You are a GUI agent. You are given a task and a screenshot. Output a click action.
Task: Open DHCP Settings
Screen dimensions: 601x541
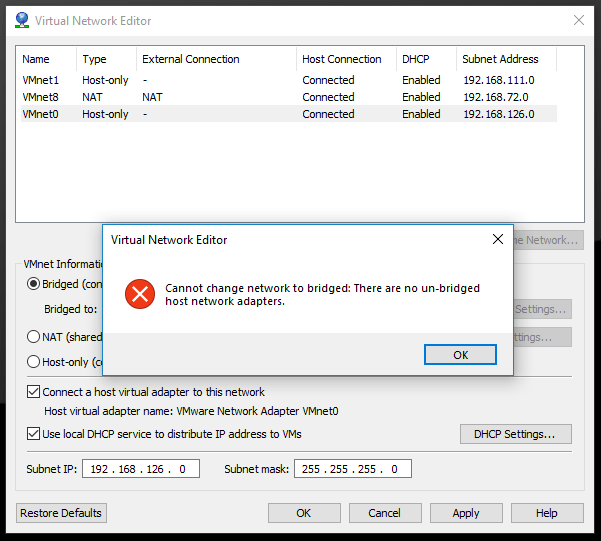[x=515, y=434]
